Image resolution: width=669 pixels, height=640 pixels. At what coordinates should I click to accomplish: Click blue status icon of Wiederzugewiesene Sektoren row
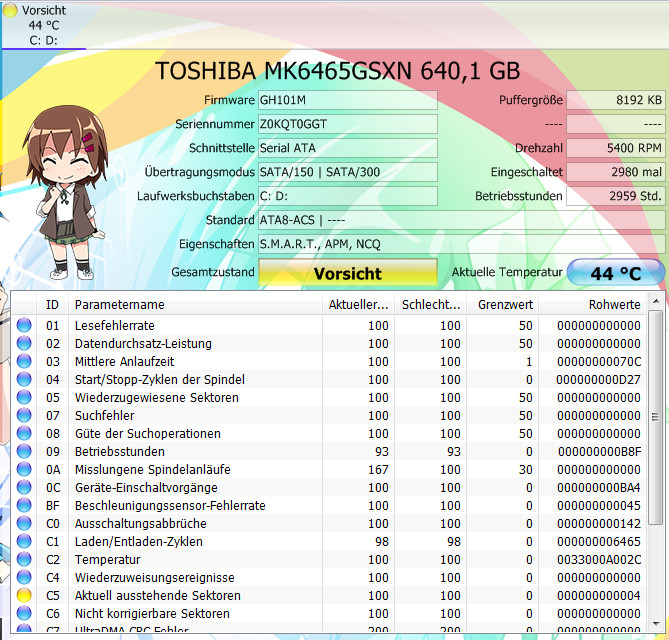tap(24, 397)
